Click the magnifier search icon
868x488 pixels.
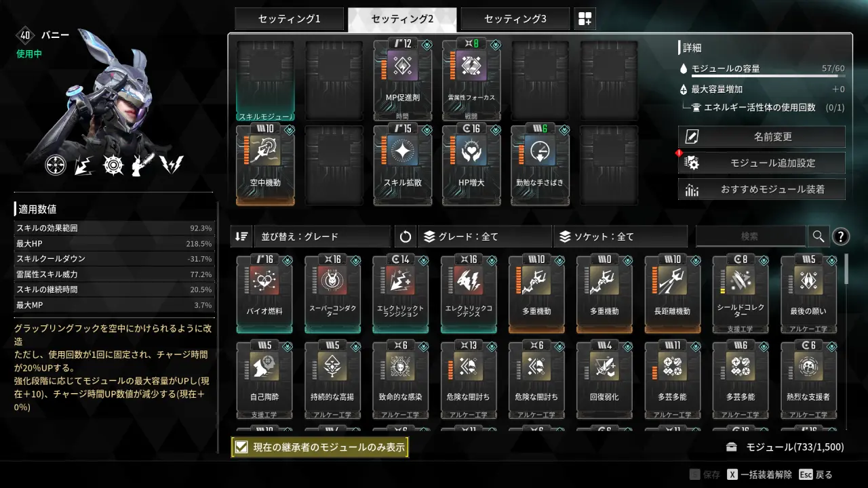(x=818, y=237)
